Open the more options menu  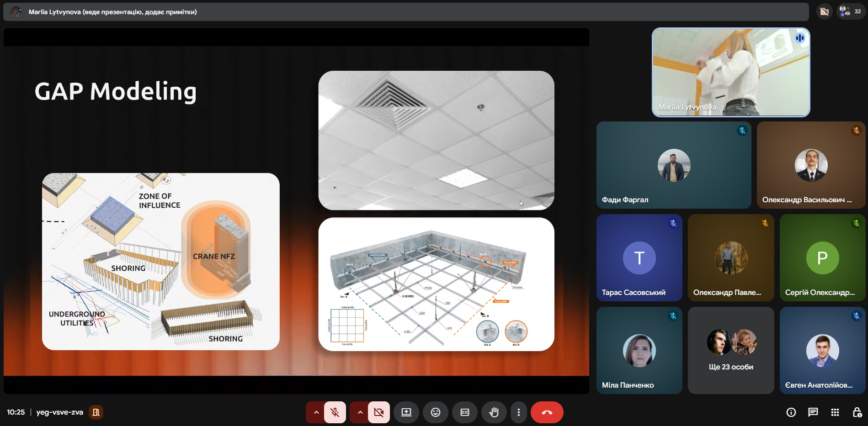[518, 412]
